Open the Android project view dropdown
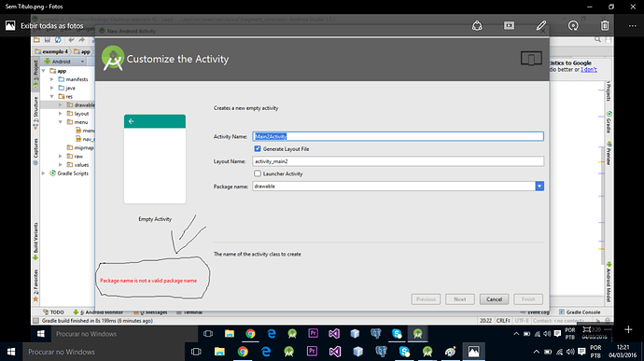 (x=64, y=62)
